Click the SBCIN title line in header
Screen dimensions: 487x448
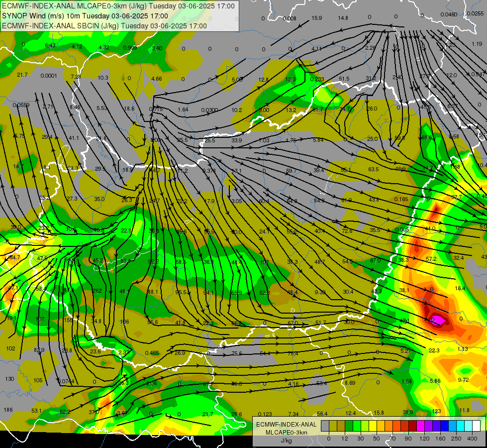104,26
